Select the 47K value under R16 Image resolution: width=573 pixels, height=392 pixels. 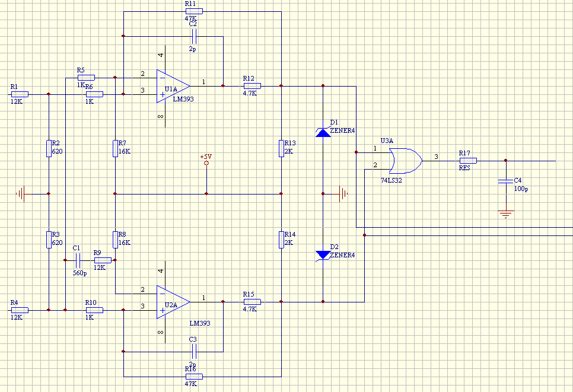(x=191, y=384)
